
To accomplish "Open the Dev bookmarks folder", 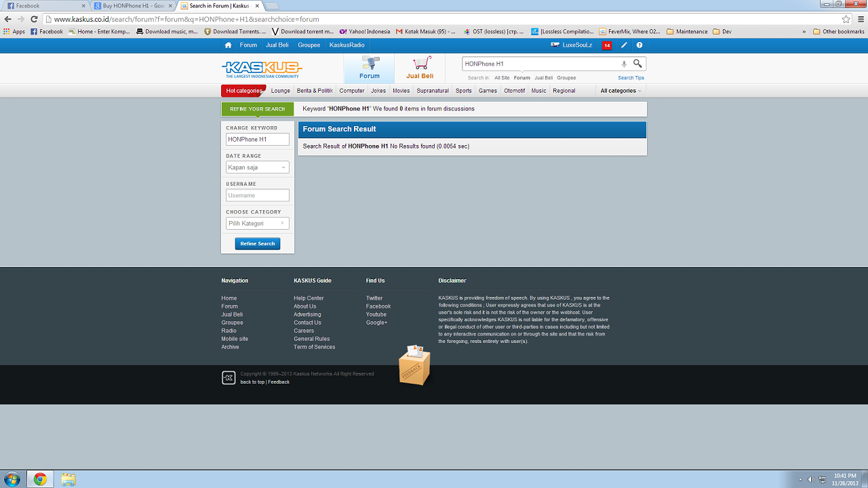I will [722, 31].
